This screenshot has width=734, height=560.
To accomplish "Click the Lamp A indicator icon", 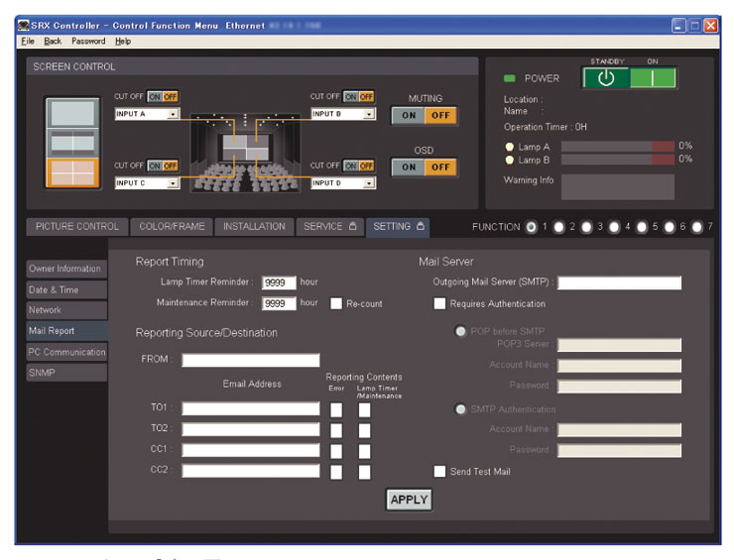I will (x=509, y=147).
